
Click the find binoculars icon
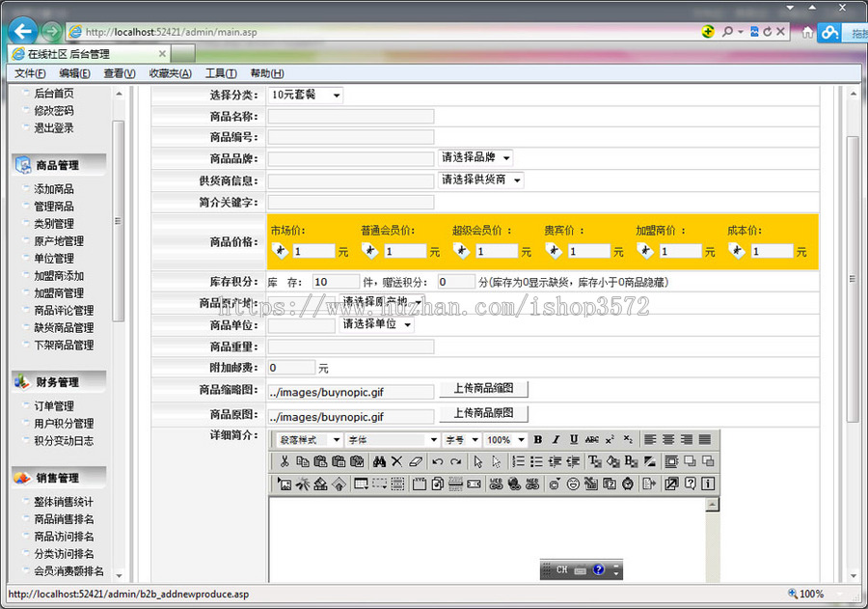click(x=379, y=461)
